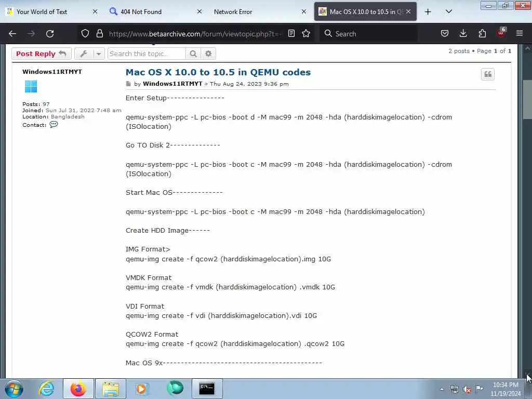Open topic tools wrench icon
Image resolution: width=532 pixels, height=399 pixels.
(84, 54)
